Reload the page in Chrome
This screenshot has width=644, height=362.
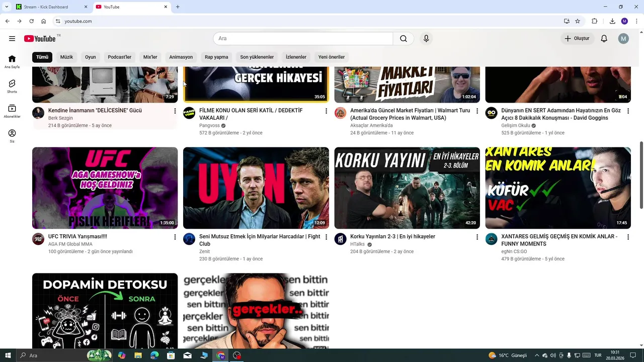[x=31, y=21]
